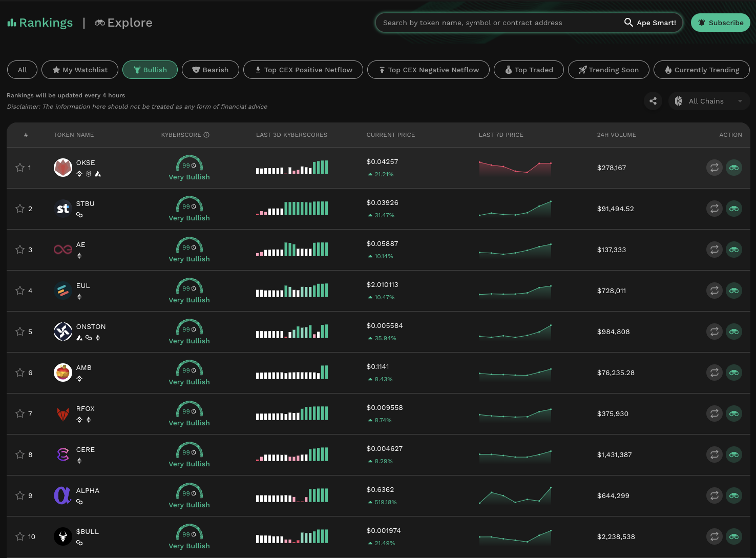Viewport: 756px width, 558px height.
Task: Open the All Chains dropdown
Action: pos(706,101)
